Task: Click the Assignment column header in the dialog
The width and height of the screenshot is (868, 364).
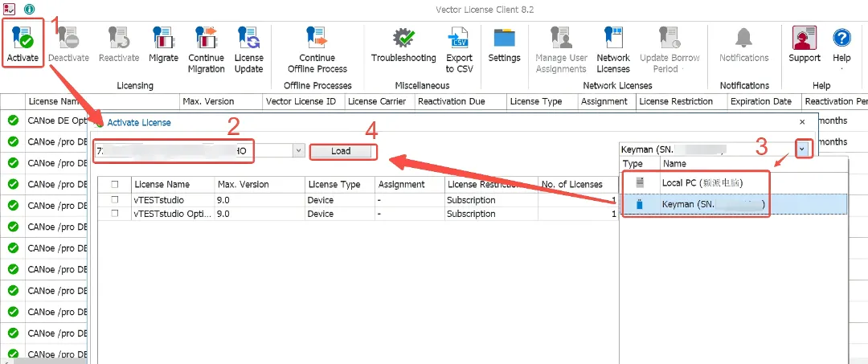Action: coord(410,184)
